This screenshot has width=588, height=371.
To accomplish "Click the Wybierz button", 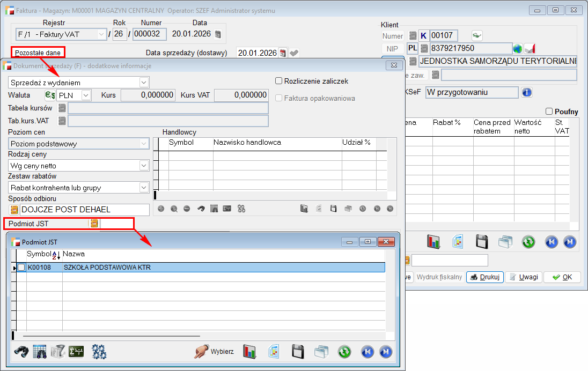I will 215,352.
